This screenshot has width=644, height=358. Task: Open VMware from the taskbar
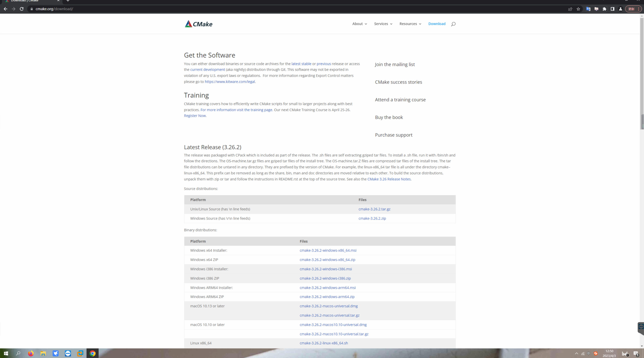80,353
